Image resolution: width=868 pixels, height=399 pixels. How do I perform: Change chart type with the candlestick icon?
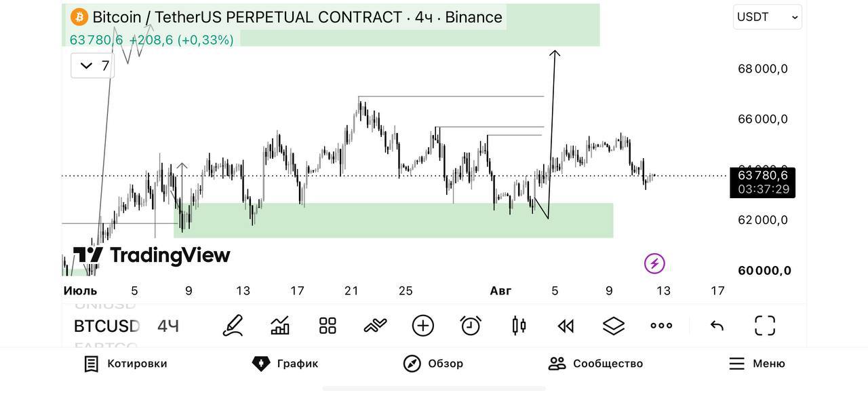pos(519,326)
